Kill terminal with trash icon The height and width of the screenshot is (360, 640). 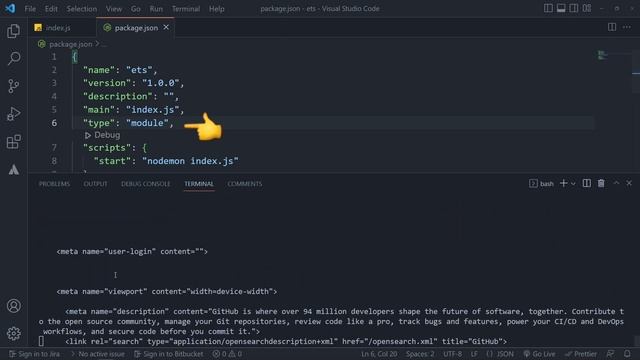(x=601, y=184)
